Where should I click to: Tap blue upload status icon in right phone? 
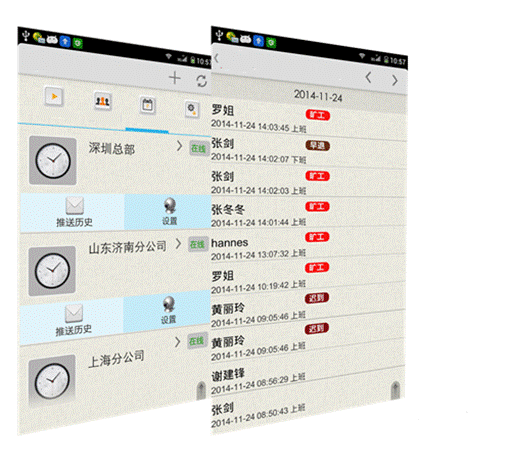pyautogui.click(x=258, y=41)
